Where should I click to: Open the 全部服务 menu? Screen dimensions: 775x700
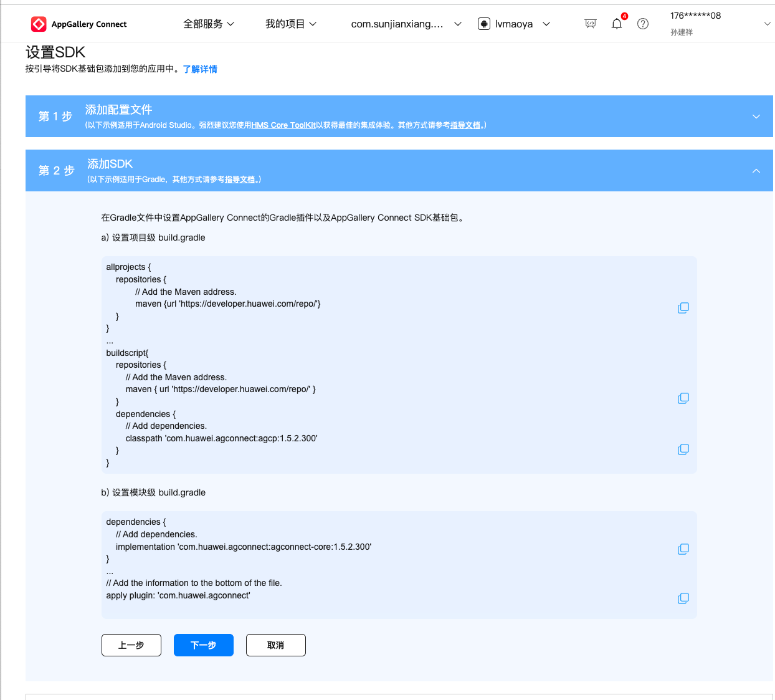pyautogui.click(x=209, y=24)
